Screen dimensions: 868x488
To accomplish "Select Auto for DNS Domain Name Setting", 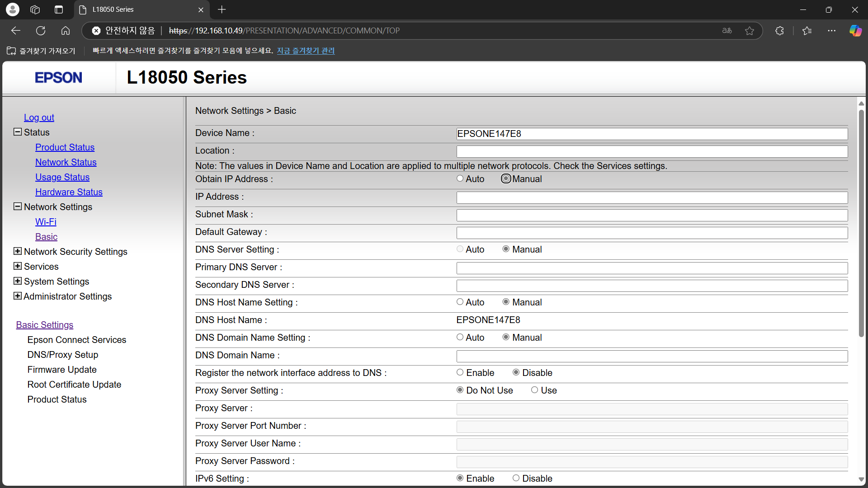I will (460, 337).
